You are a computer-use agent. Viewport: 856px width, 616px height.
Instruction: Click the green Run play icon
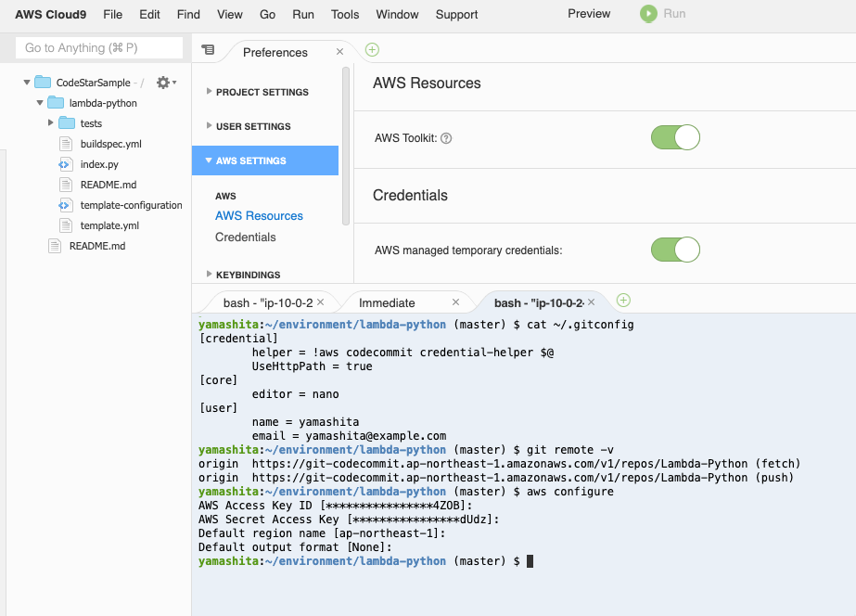pyautogui.click(x=648, y=14)
